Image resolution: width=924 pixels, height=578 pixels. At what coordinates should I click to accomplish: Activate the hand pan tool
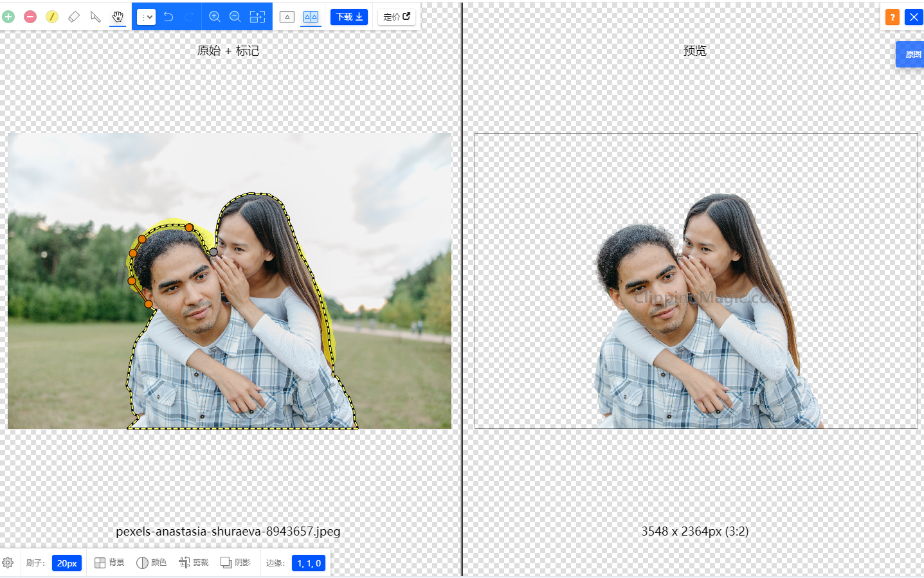click(118, 17)
